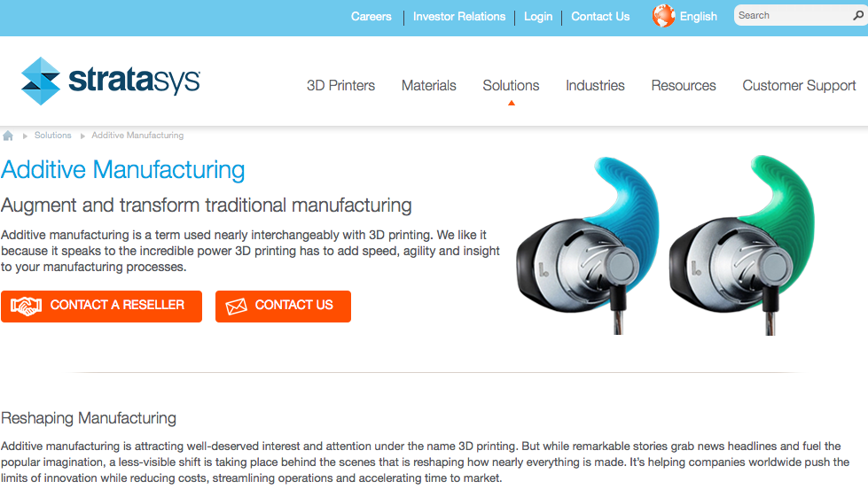This screenshot has width=868, height=497.
Task: Click the orange Contact Us button
Action: pyautogui.click(x=283, y=307)
